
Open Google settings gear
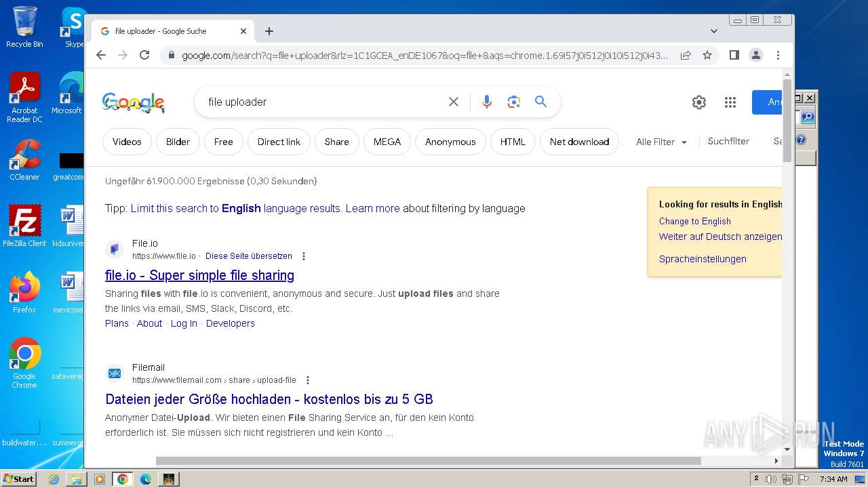pos(699,102)
